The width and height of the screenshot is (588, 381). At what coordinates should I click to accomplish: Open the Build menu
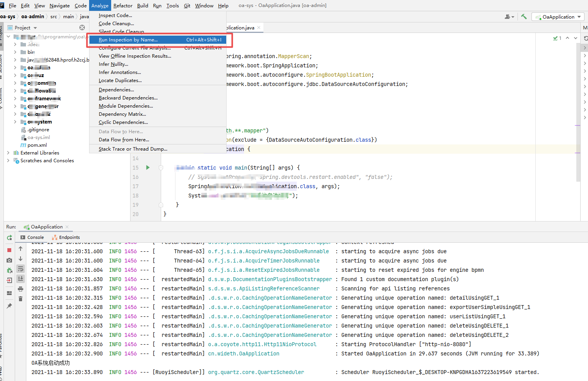143,5
